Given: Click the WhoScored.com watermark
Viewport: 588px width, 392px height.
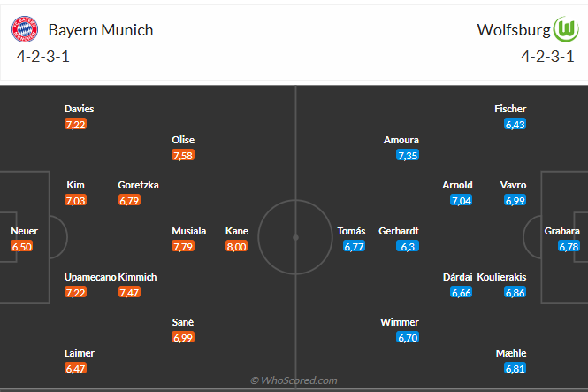Looking at the screenshot, I should [294, 380].
